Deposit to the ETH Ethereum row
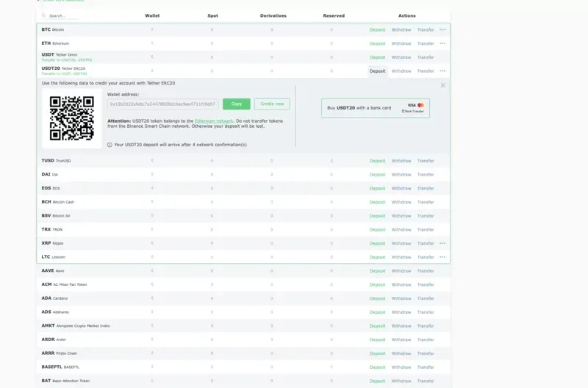The image size is (588, 388). click(377, 43)
